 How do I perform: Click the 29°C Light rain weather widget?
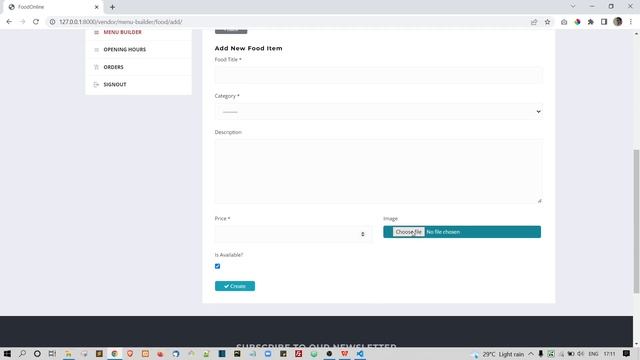(x=499, y=354)
